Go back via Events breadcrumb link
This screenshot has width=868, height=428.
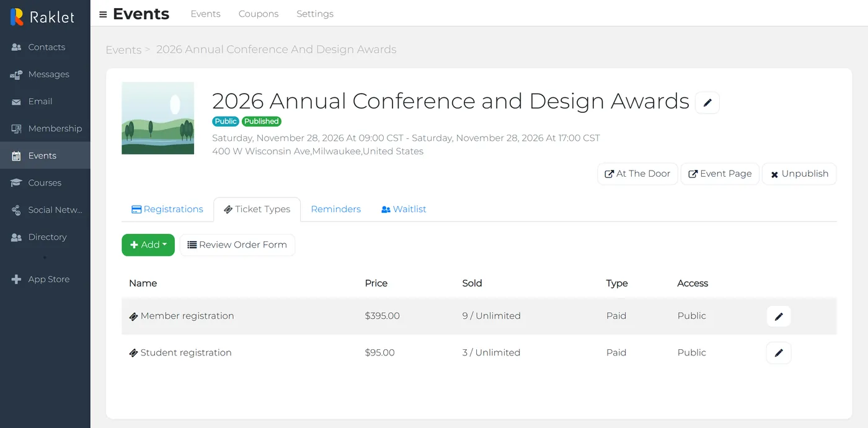[123, 50]
